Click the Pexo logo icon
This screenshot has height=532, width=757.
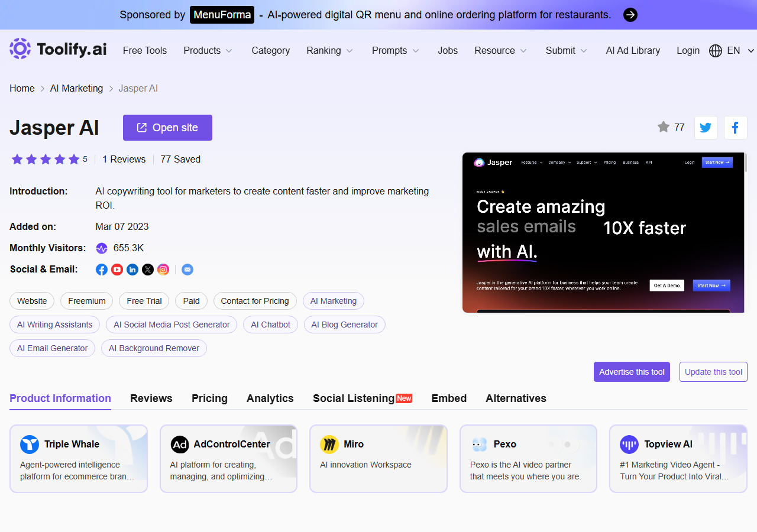click(480, 445)
